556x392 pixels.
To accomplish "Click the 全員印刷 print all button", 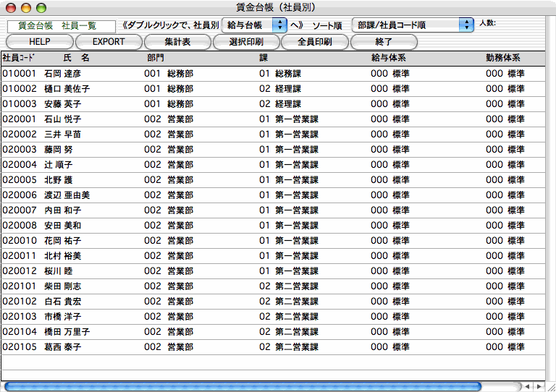I will [315, 42].
